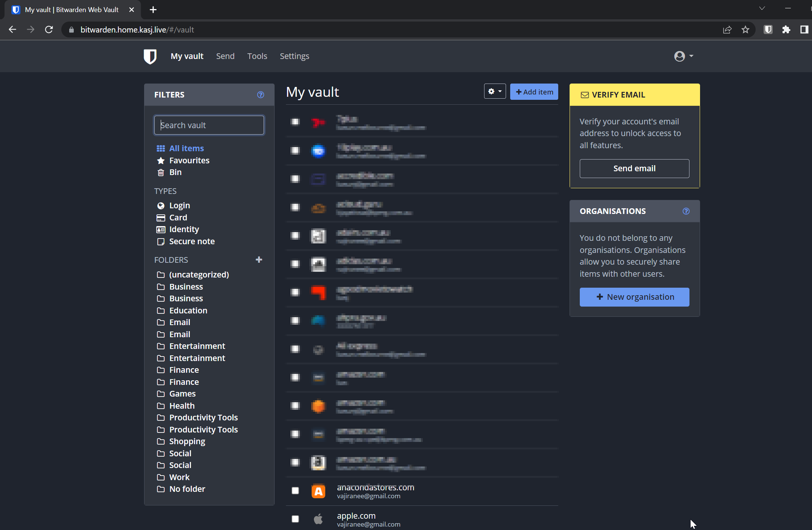812x530 pixels.
Task: Click inside the Search vault field
Action: (x=209, y=125)
